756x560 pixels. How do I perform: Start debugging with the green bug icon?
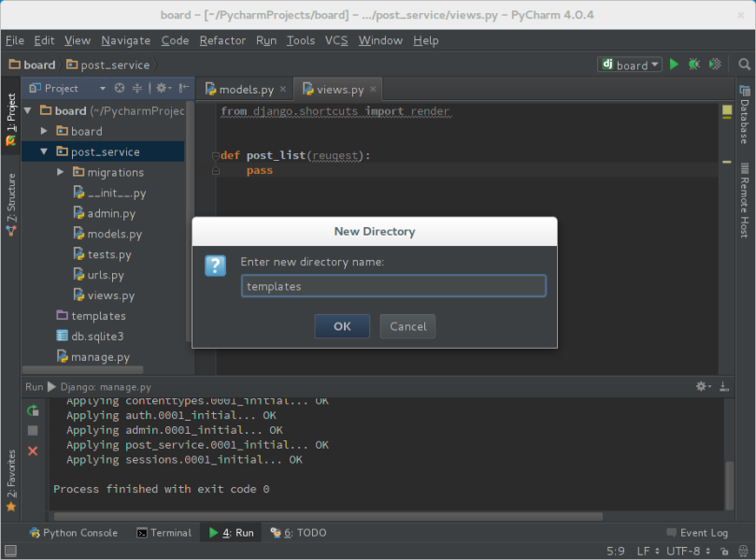pos(694,65)
